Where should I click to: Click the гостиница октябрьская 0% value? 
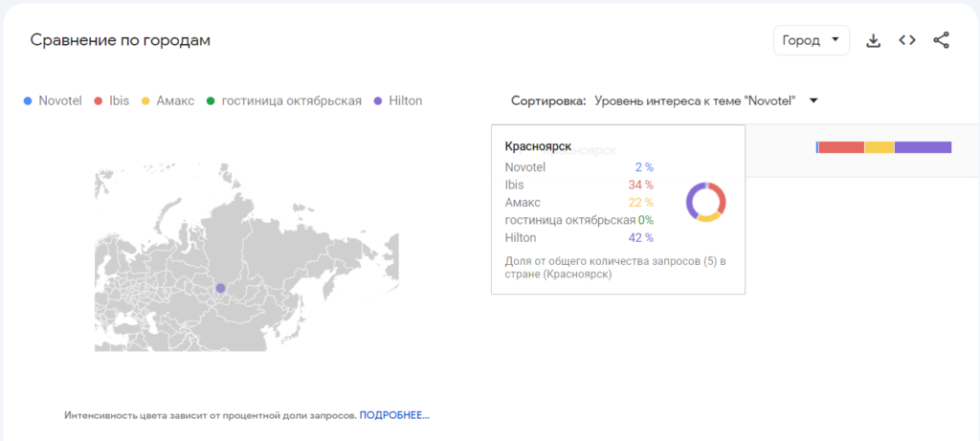(646, 220)
